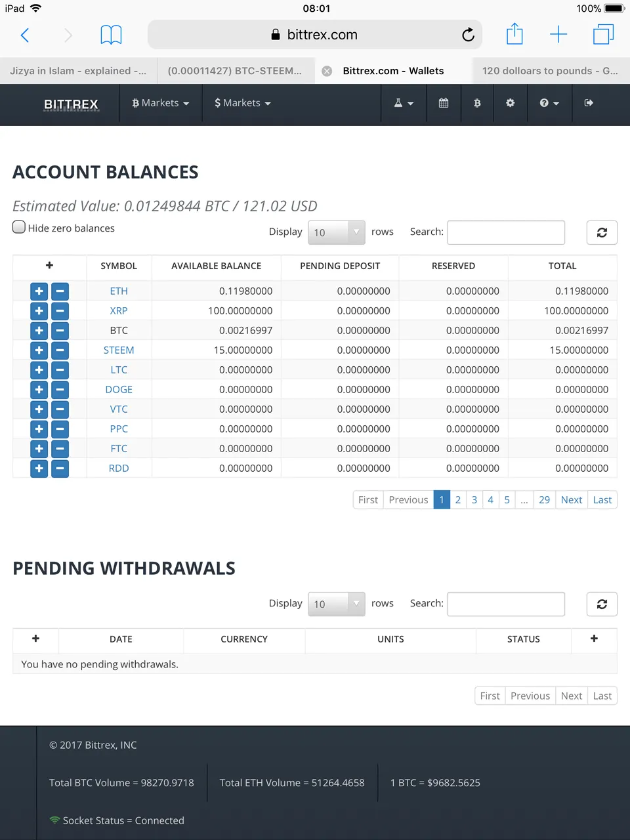Withdraw XRP with minus button
The height and width of the screenshot is (840, 630).
pos(60,311)
